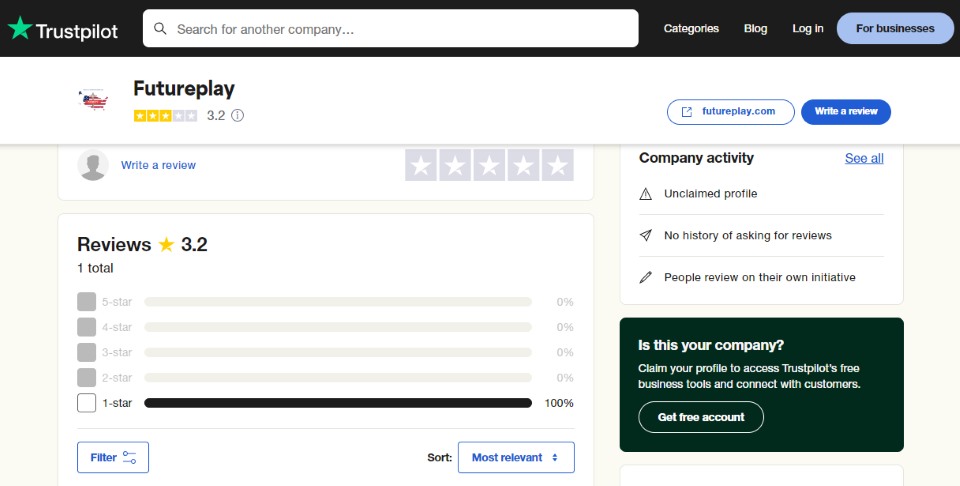Click the Futureplay company name heading

point(184,89)
